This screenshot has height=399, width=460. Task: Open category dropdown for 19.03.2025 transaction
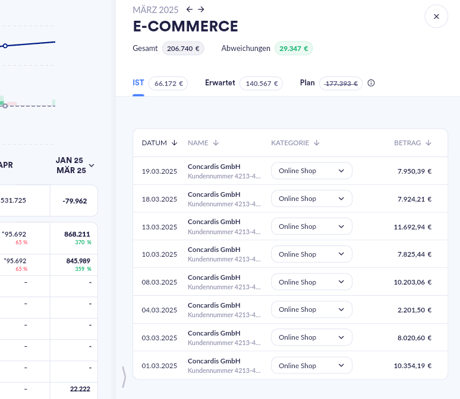tap(311, 171)
